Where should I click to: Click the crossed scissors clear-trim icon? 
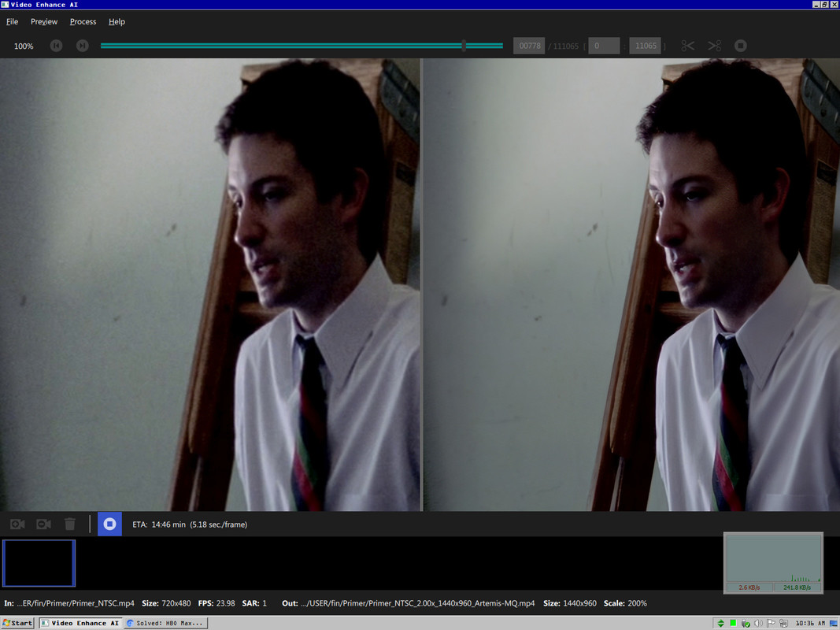pos(714,46)
